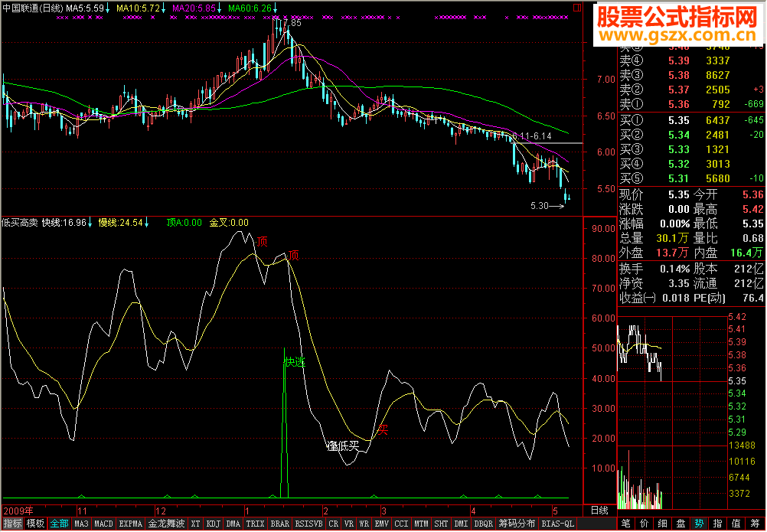The width and height of the screenshot is (767, 532).
Task: Select the RSISVB indicator tab
Action: [x=309, y=524]
